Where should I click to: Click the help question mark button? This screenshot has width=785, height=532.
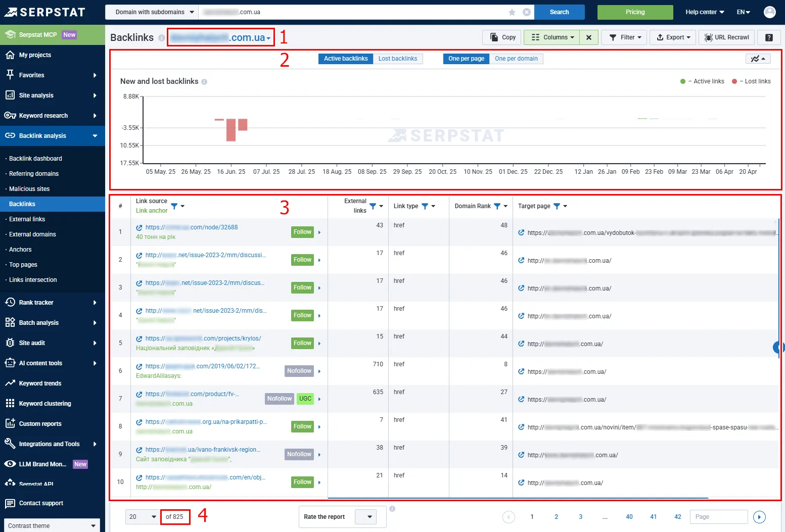coord(769,37)
